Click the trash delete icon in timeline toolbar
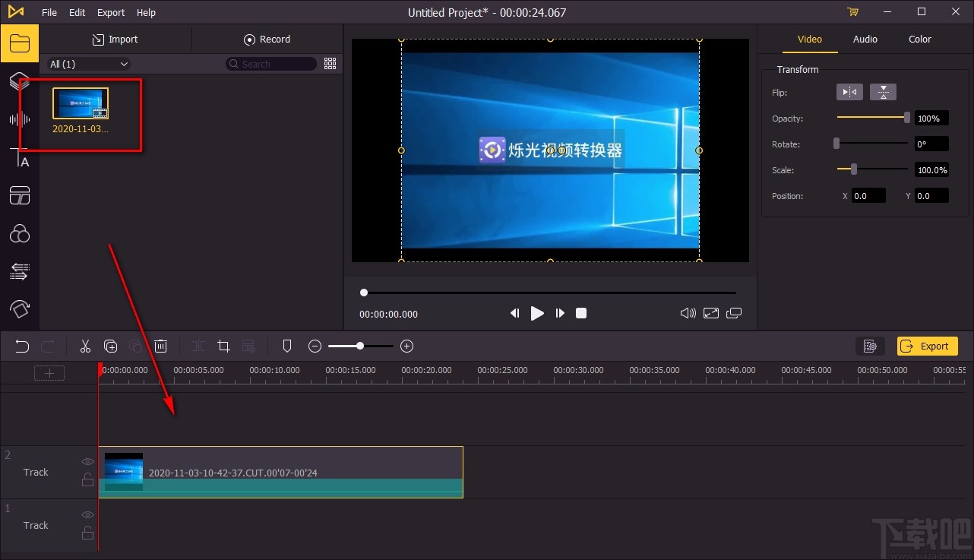Screen dimensions: 974x560 tap(160, 346)
